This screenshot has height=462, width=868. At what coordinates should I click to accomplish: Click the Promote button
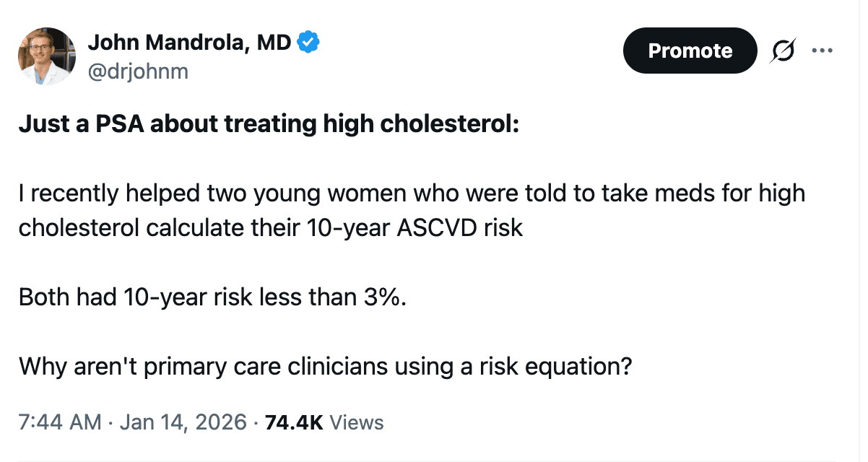click(x=690, y=50)
